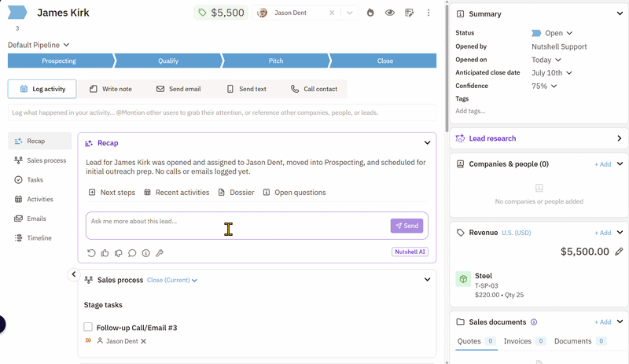The width and height of the screenshot is (629, 364).
Task: Go to Recap in the sidebar
Action: click(x=40, y=142)
